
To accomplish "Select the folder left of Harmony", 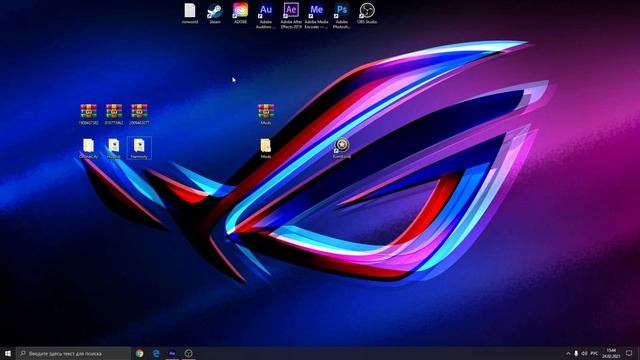I will (114, 148).
